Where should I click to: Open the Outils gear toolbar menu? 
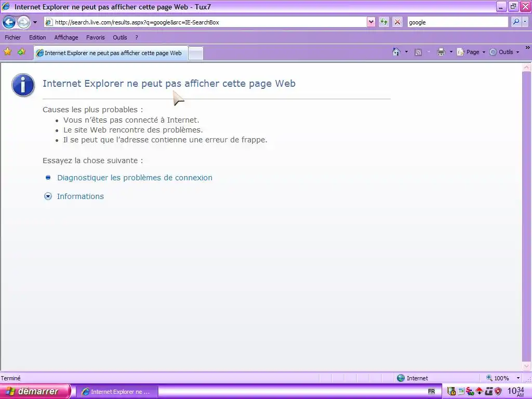click(x=504, y=52)
